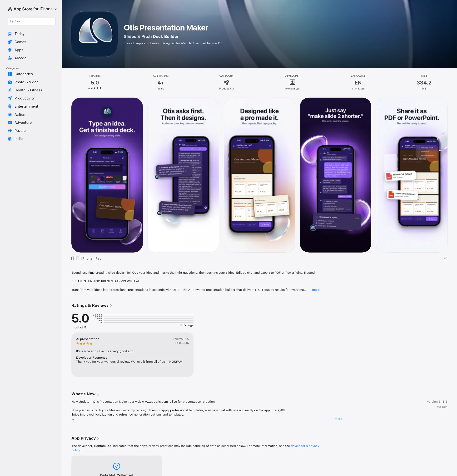Click the iPad device icon
This screenshot has width=457, height=476.
(77, 258)
